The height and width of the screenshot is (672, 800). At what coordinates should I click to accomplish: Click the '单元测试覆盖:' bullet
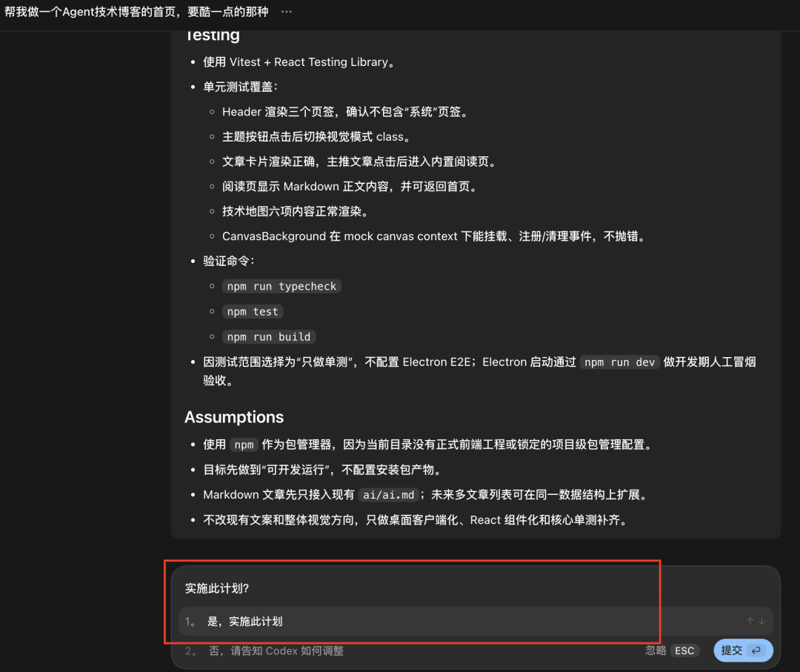pos(240,87)
